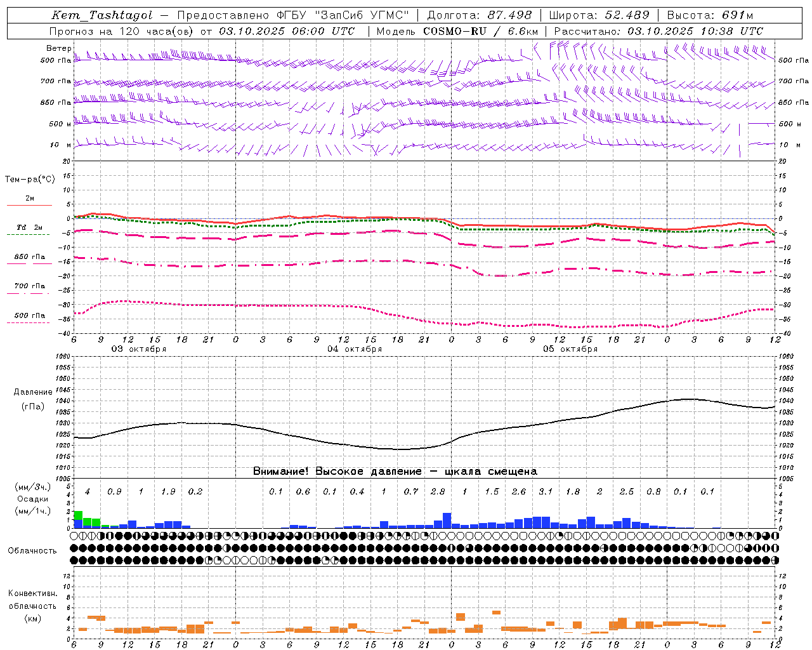Click the Широта: 52.489 value
Image resolution: width=812 pixels, height=650 pixels.
tap(599, 15)
